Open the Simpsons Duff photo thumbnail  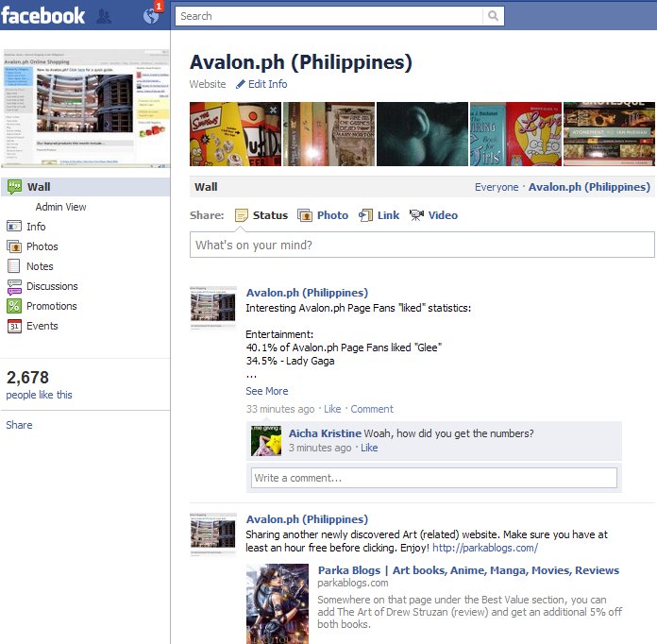235,134
